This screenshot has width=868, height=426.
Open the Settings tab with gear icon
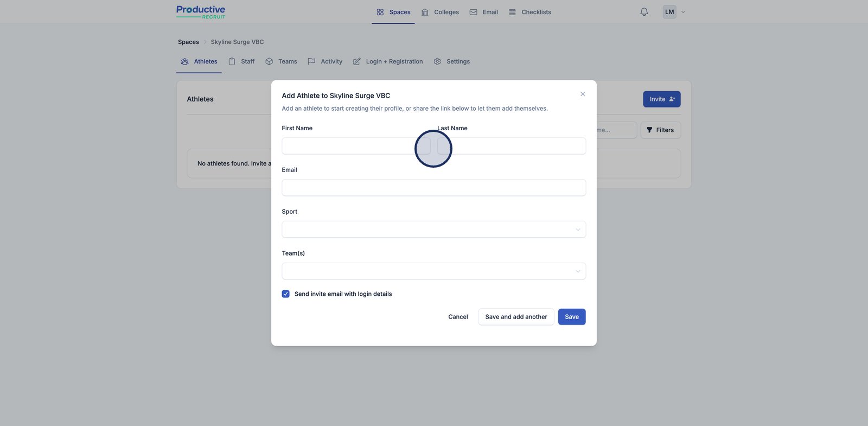(x=452, y=62)
